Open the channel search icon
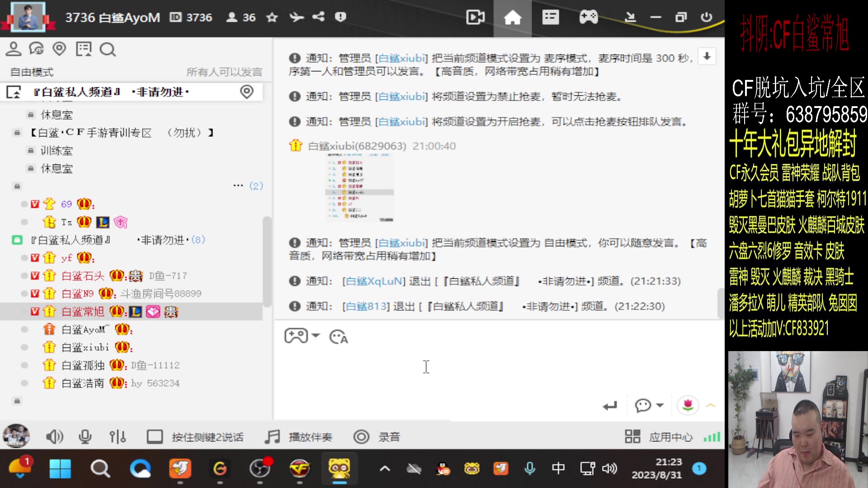Viewport: 868px width, 488px height. 108,50
